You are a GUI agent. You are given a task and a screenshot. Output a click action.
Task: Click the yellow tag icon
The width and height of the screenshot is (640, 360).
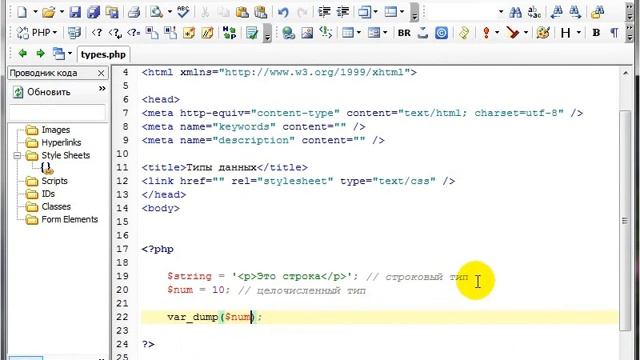[464, 33]
